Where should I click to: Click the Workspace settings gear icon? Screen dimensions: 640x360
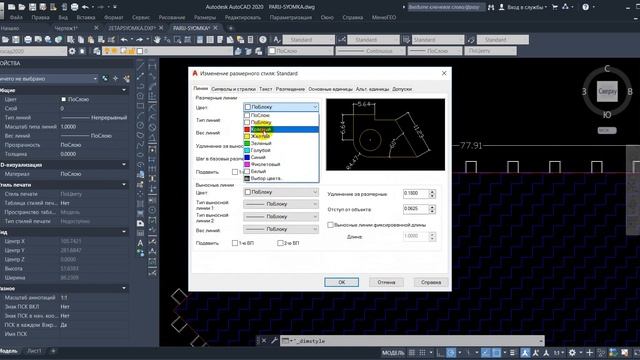72,51
